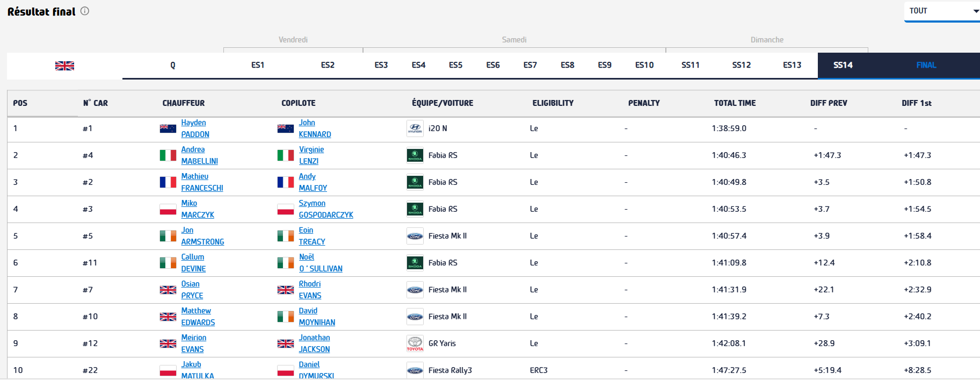Click Ford logo in Jon Armstrong's row
Screen dimensions: 980x380
415,236
